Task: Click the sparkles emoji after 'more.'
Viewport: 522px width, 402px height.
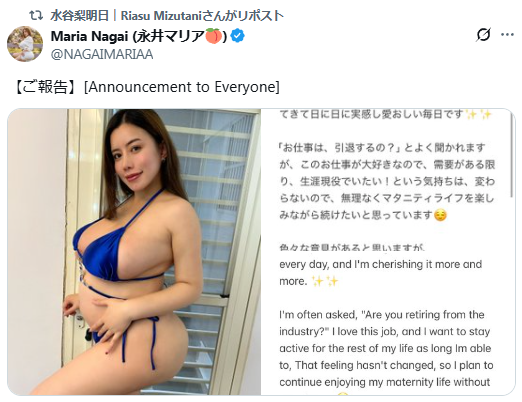Action: tap(325, 281)
